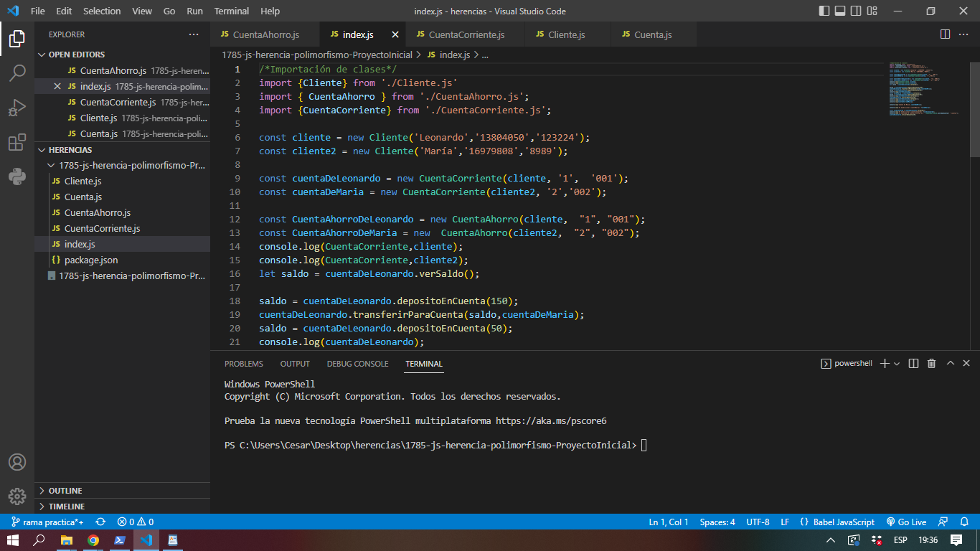Show the Output panel tab
980x551 pixels.
point(295,364)
